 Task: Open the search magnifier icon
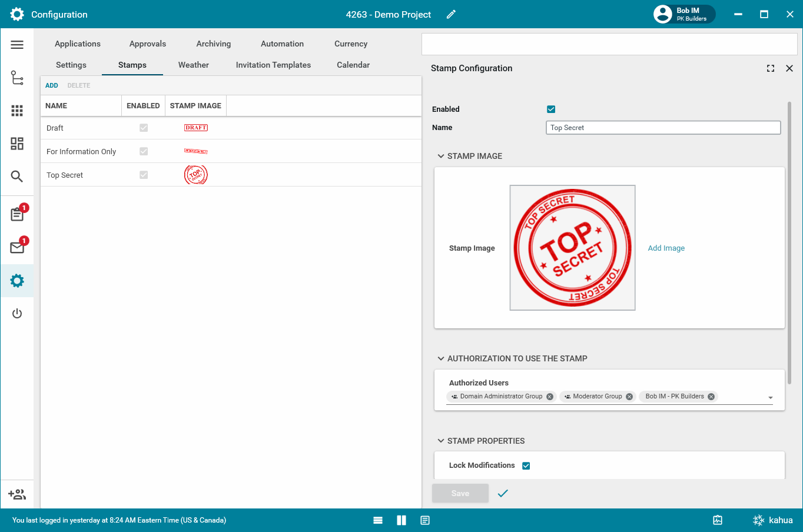coord(17,177)
